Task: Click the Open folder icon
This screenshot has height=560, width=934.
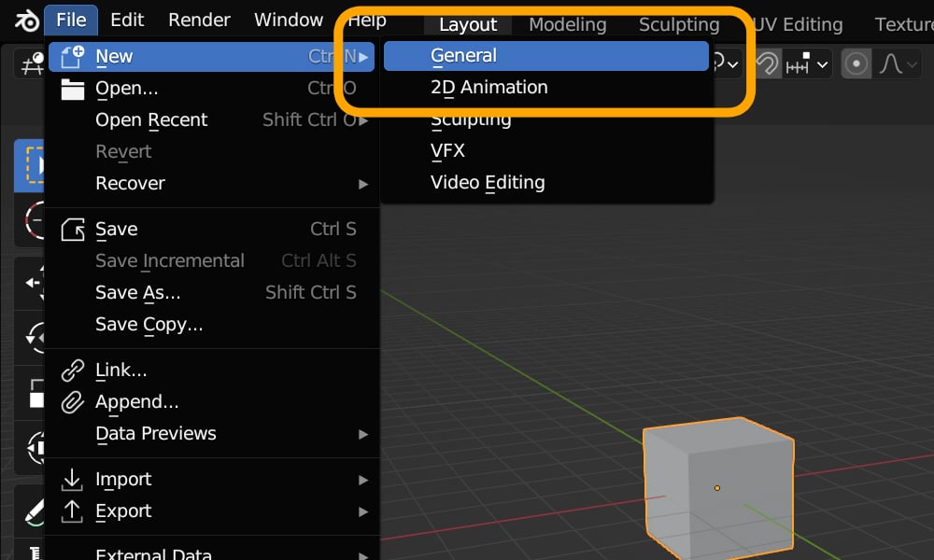Action: [x=72, y=90]
